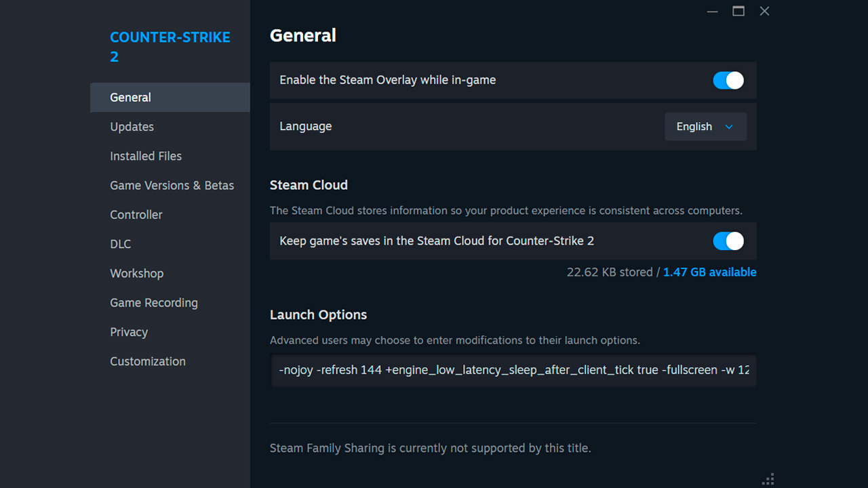Switch to the Controller settings
Image resolution: width=868 pixels, height=488 pixels.
point(170,215)
